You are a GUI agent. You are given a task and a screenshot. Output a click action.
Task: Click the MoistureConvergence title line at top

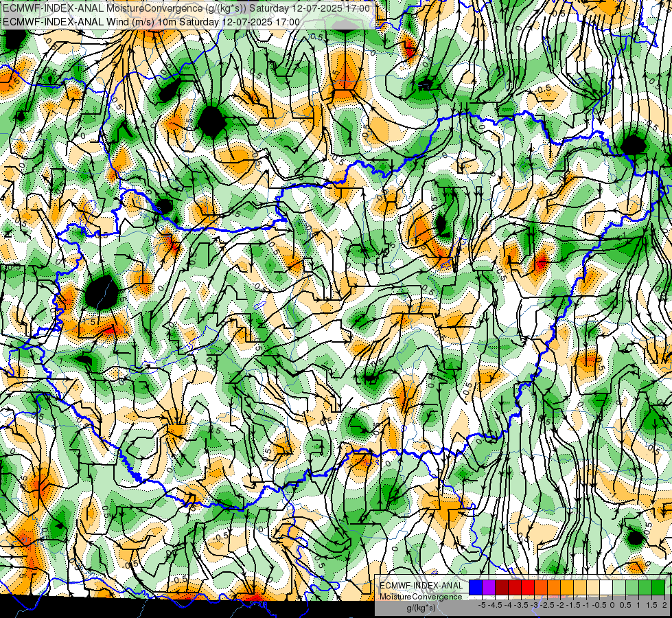pos(187,8)
